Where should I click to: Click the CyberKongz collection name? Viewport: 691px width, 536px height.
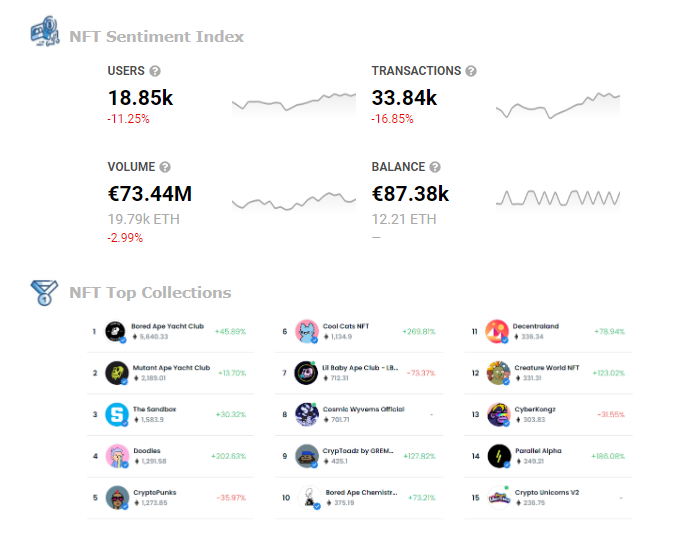click(535, 409)
